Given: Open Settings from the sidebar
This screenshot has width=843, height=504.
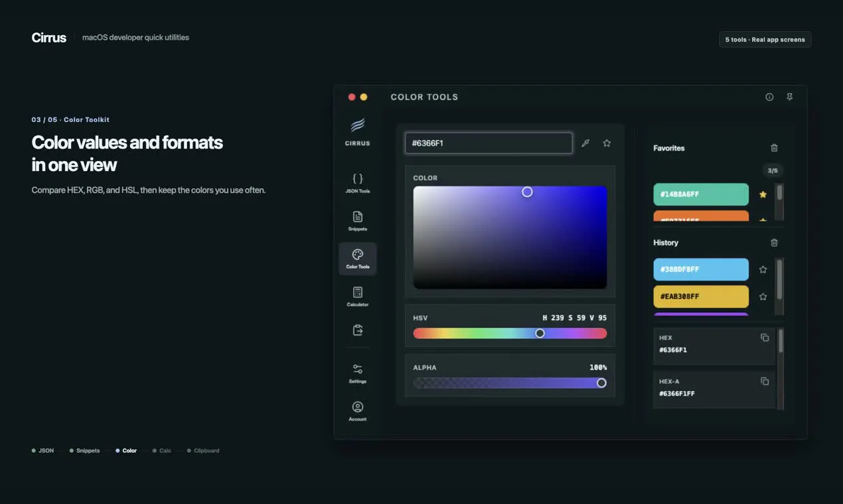Looking at the screenshot, I should pos(358,373).
